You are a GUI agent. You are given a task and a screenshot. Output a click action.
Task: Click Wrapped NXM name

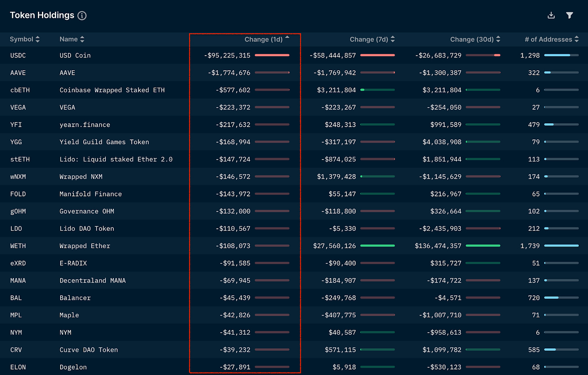pos(81,177)
